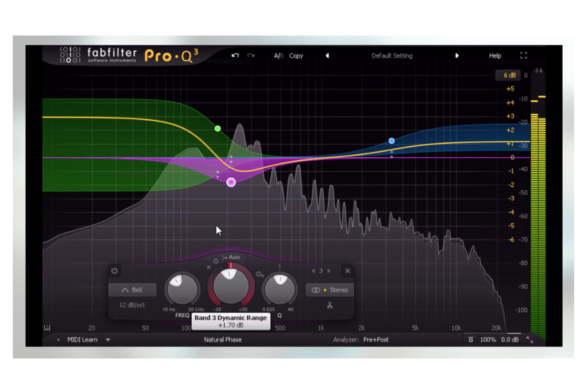Click the 0.0 dB output gain
This screenshot has width=588, height=392.
510,340
